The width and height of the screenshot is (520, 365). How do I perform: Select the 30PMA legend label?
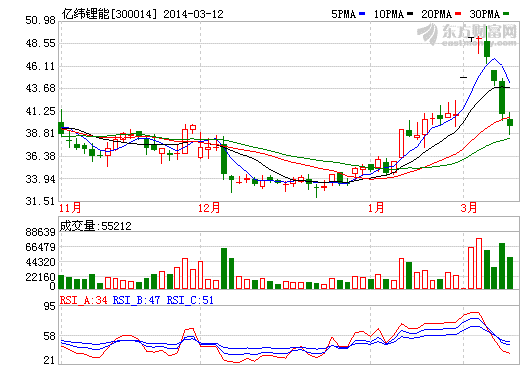tap(485, 14)
